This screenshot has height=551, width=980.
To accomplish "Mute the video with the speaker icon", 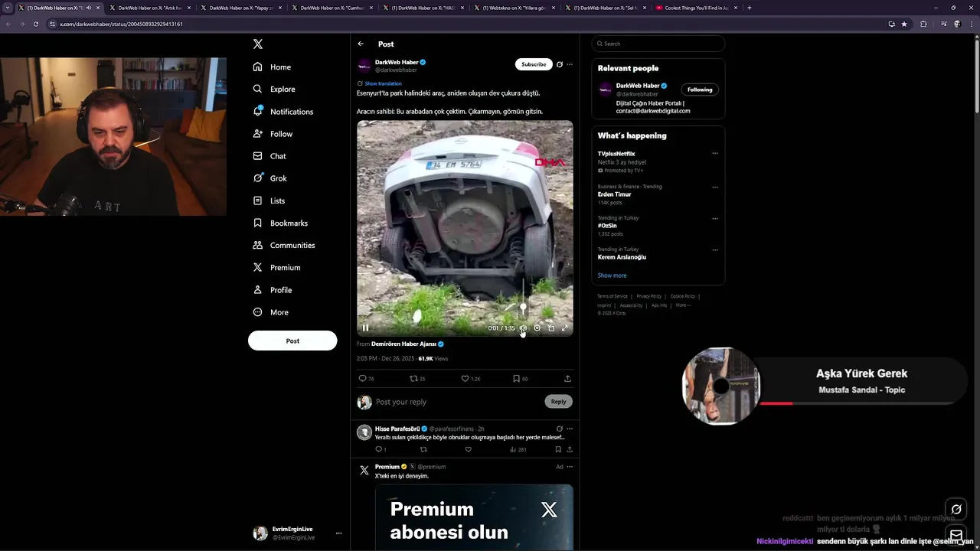I will click(x=523, y=328).
